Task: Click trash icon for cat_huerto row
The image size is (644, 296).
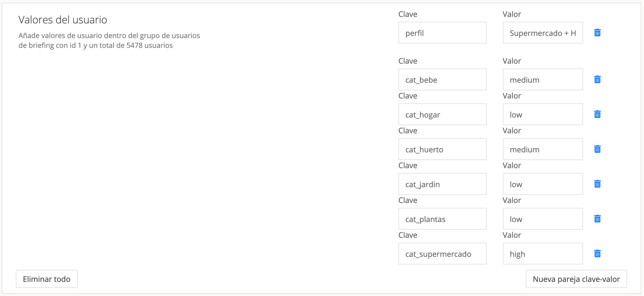Action: pyautogui.click(x=597, y=149)
